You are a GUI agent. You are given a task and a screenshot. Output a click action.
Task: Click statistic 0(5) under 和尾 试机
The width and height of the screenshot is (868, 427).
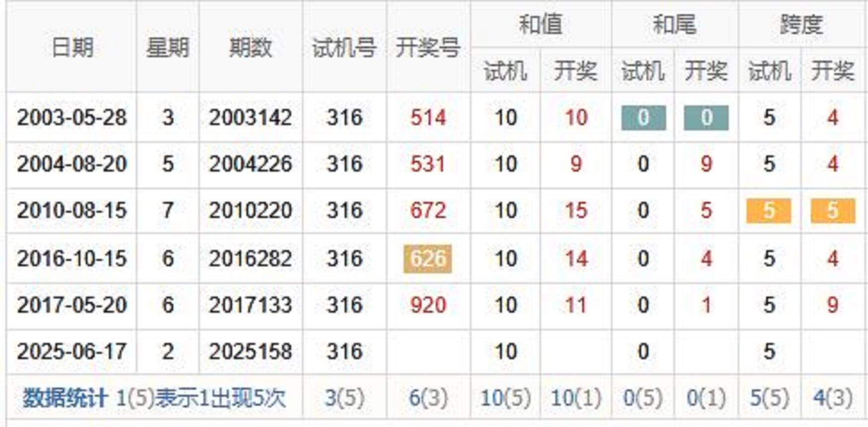click(x=643, y=398)
